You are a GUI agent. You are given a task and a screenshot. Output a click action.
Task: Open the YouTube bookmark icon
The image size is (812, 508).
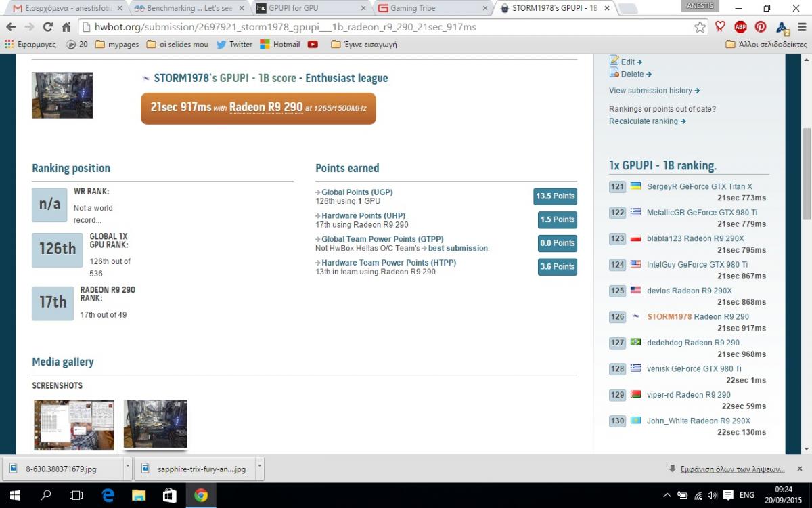coord(313,44)
